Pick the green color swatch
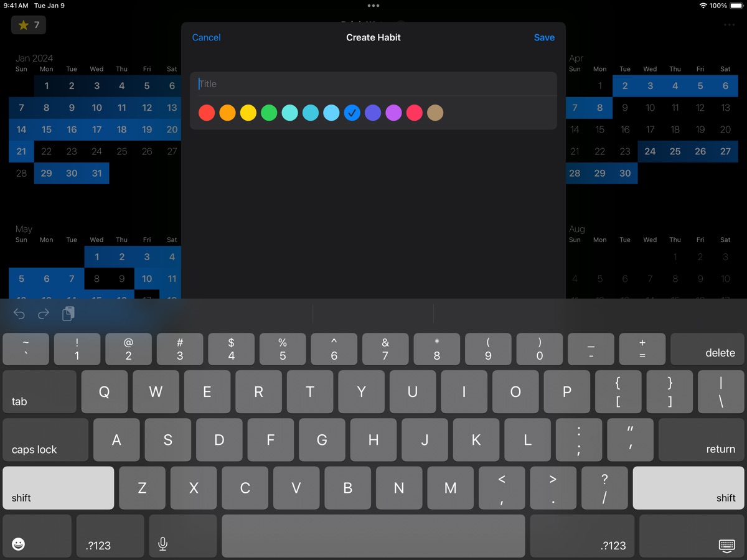 coord(269,113)
